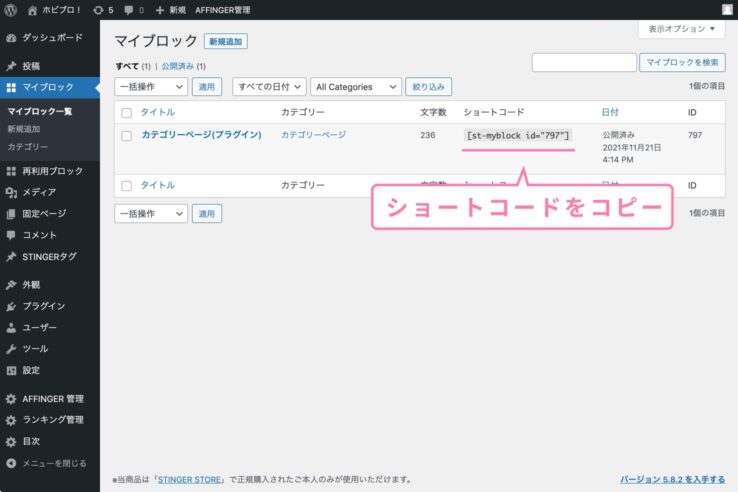Click the ユーザー person icon
This screenshot has height=492, width=738.
point(11,328)
